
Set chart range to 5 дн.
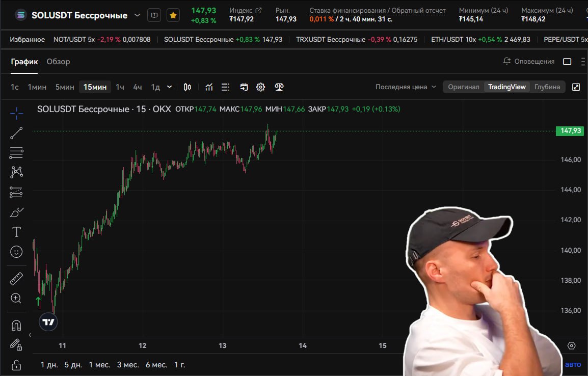pyautogui.click(x=73, y=365)
